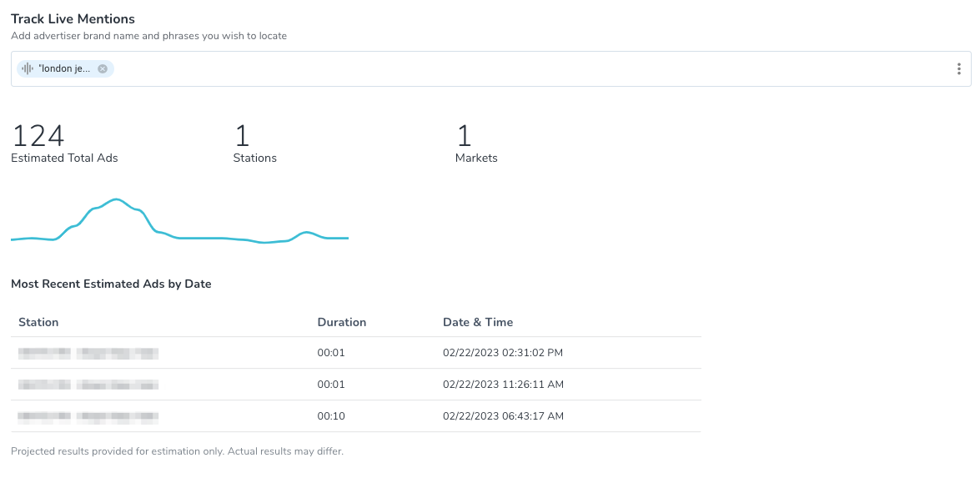980x478 pixels.
Task: Click the 00:10 duration value
Action: (330, 416)
